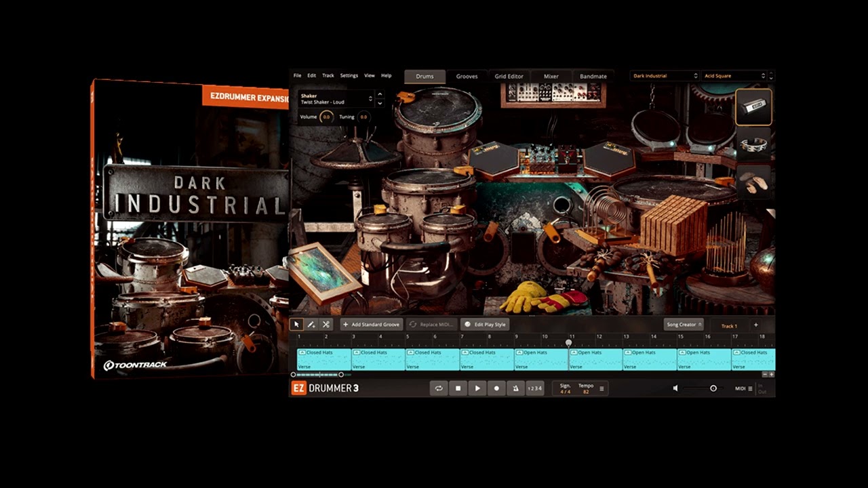Click the Tuning knob
This screenshot has width=868, height=488.
tap(364, 117)
